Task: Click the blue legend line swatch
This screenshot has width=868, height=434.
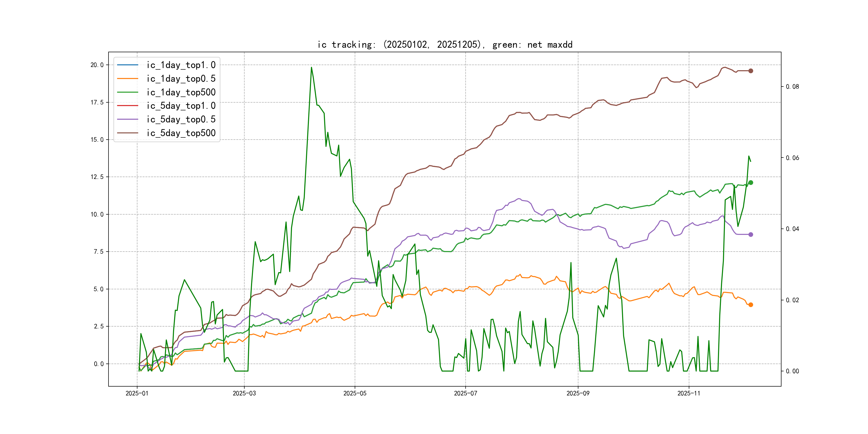Action: pos(127,65)
